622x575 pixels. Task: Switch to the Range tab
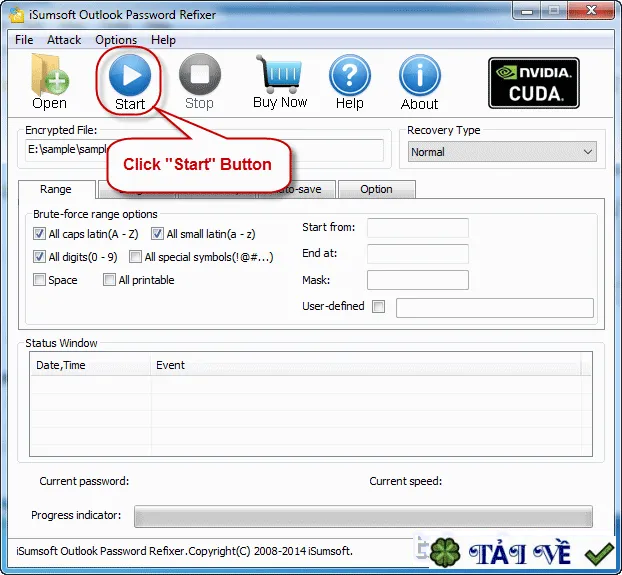tap(56, 189)
